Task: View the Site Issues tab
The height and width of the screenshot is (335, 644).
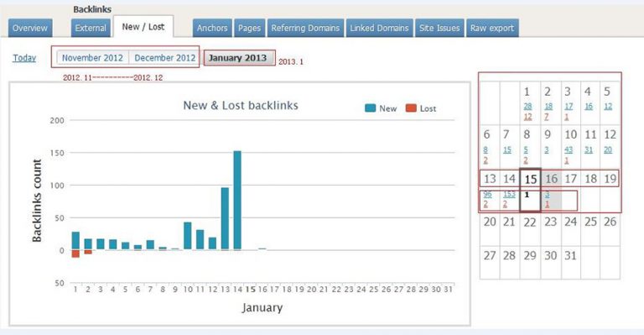Action: [439, 28]
